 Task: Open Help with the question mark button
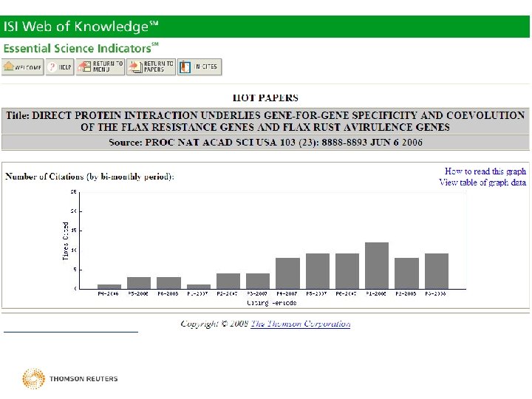(x=60, y=66)
